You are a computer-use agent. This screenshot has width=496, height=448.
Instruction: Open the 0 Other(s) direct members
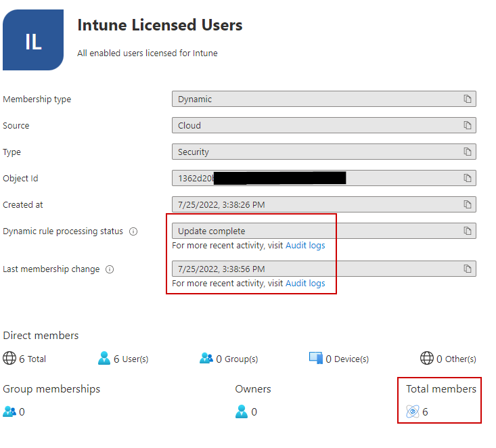pyautogui.click(x=448, y=359)
